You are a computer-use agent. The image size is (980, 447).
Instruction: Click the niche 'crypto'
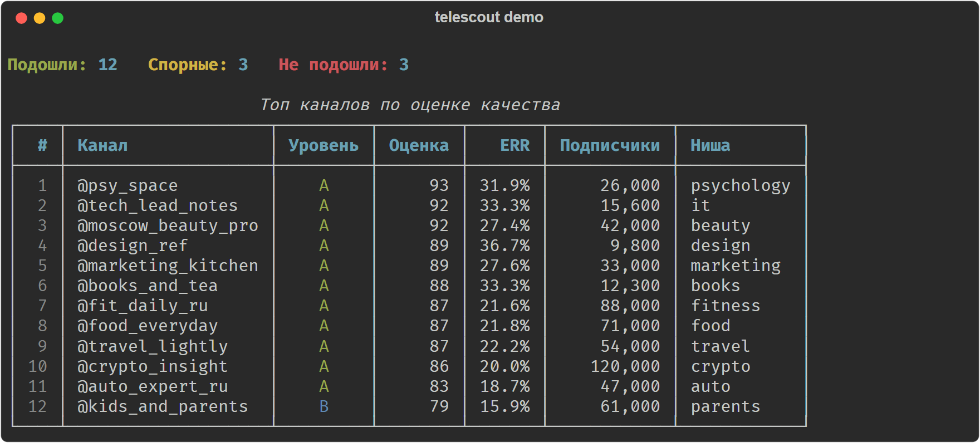click(x=721, y=367)
